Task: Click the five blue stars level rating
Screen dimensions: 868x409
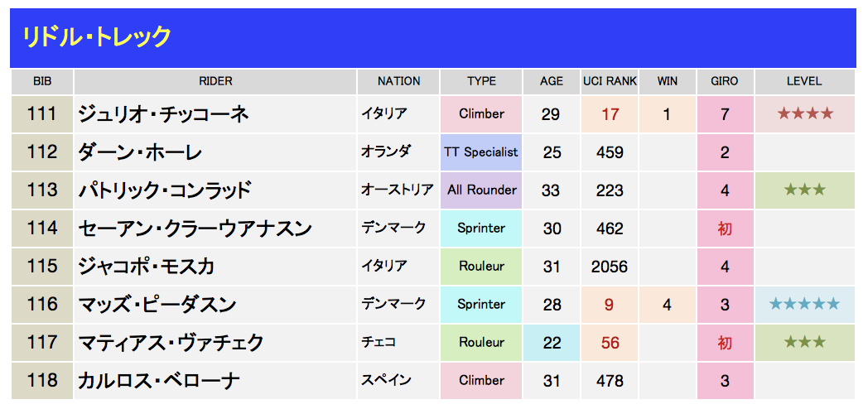Action: [x=805, y=304]
